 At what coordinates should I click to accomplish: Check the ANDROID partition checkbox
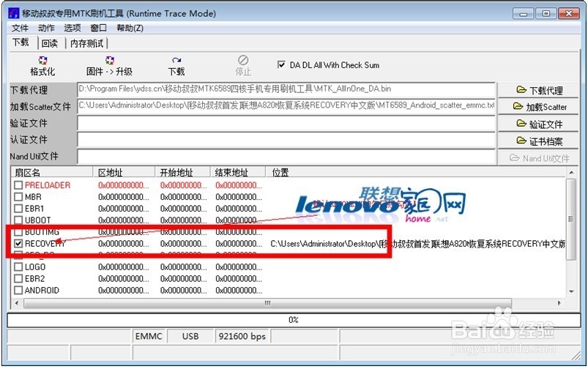pyautogui.click(x=18, y=290)
